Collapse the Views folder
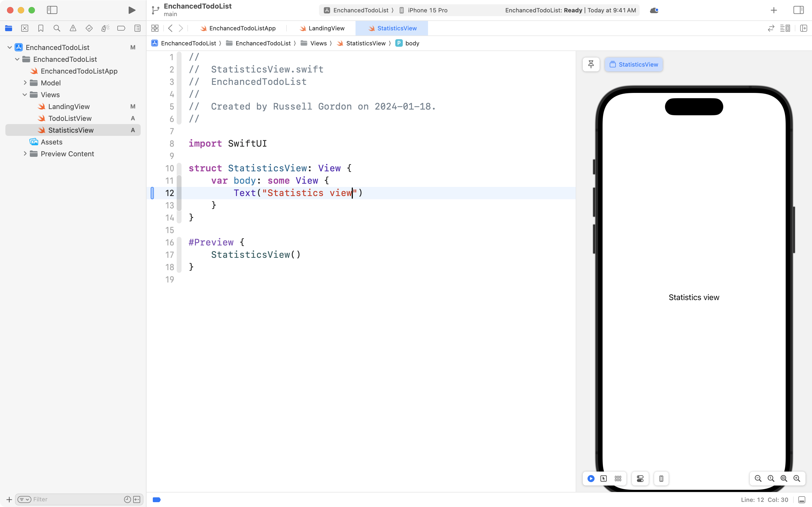812x507 pixels. click(24, 95)
